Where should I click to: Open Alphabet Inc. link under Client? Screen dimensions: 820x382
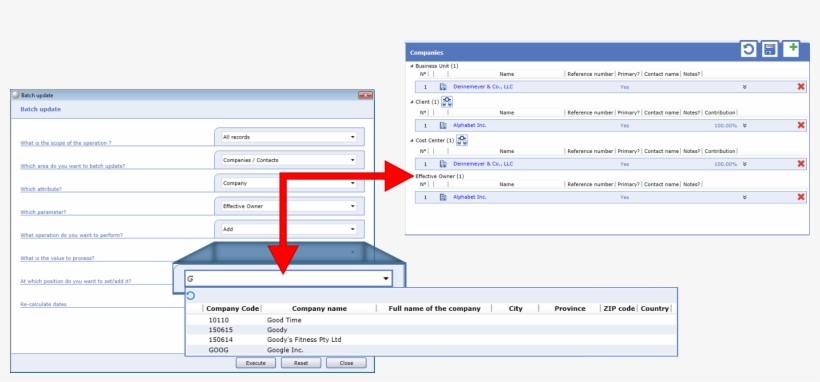pyautogui.click(x=470, y=126)
